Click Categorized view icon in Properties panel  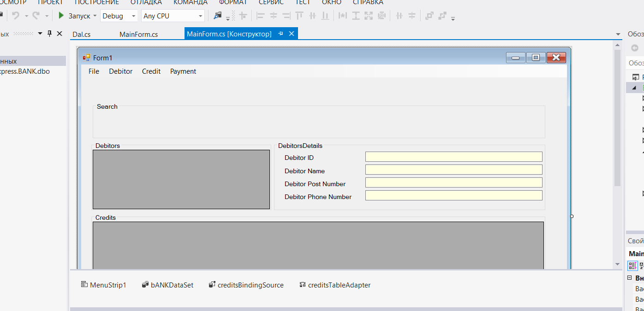[x=633, y=265]
